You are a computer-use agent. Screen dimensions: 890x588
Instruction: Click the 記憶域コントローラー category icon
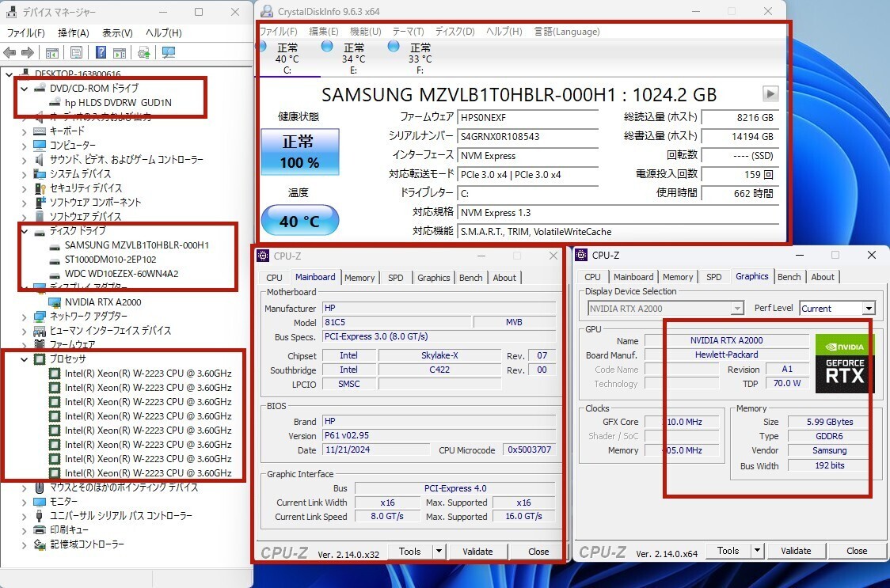coord(39,544)
